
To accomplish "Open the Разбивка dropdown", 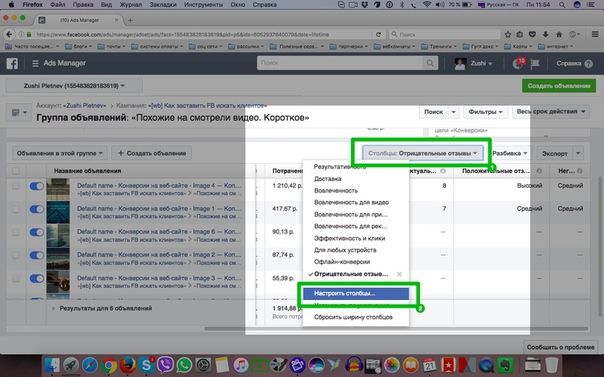I will coord(509,153).
